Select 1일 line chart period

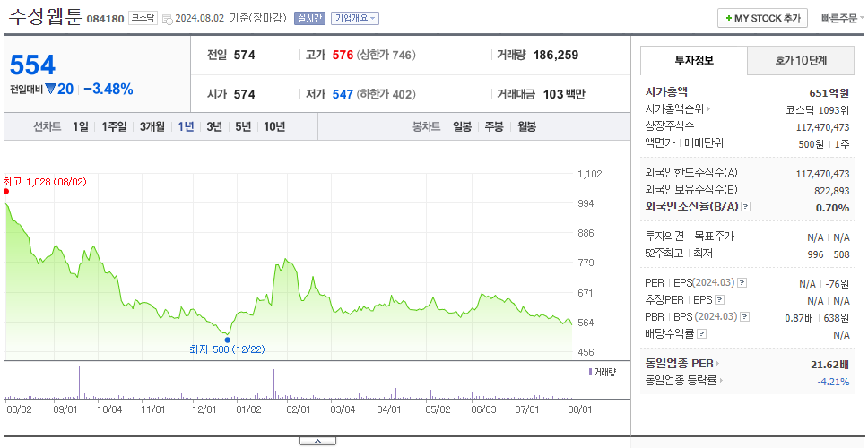coord(81,126)
